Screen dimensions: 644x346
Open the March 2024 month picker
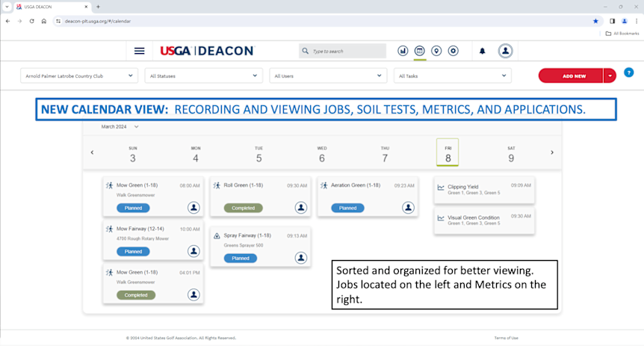tap(120, 126)
